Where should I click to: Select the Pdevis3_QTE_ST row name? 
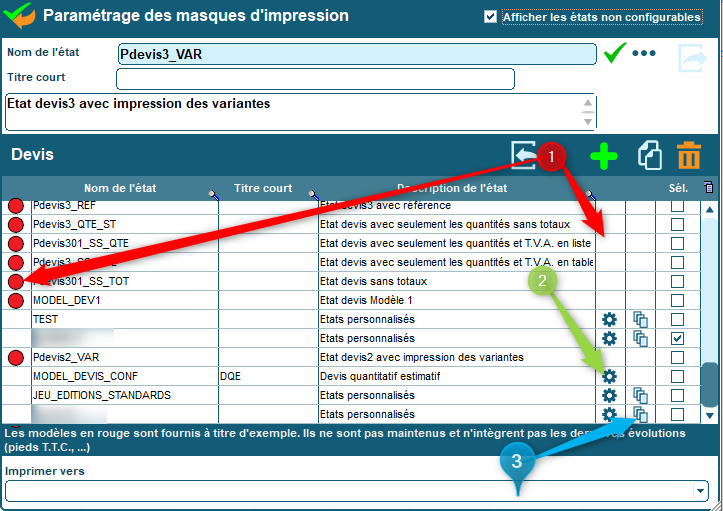coord(75,225)
